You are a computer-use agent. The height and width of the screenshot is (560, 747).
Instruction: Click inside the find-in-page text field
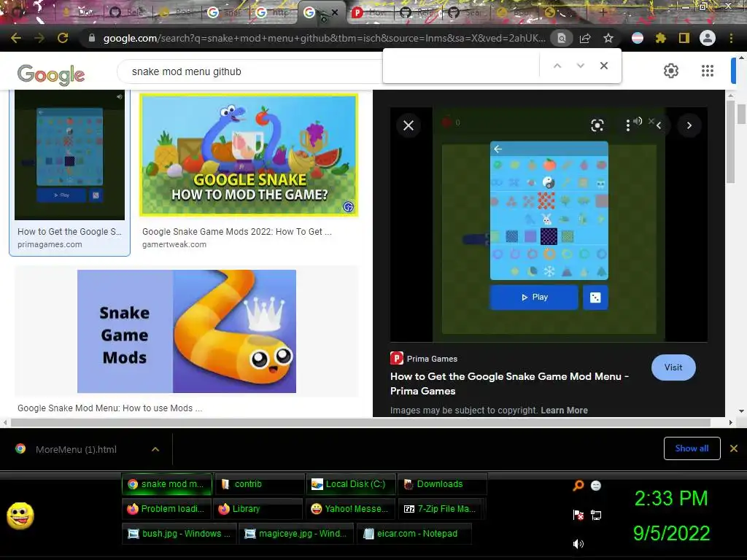tap(462, 66)
